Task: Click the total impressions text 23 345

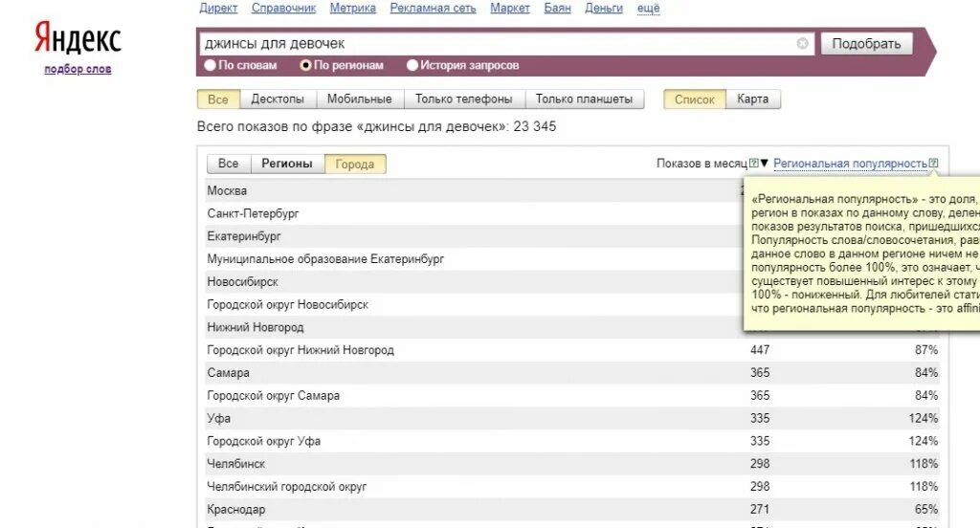Action: point(534,126)
